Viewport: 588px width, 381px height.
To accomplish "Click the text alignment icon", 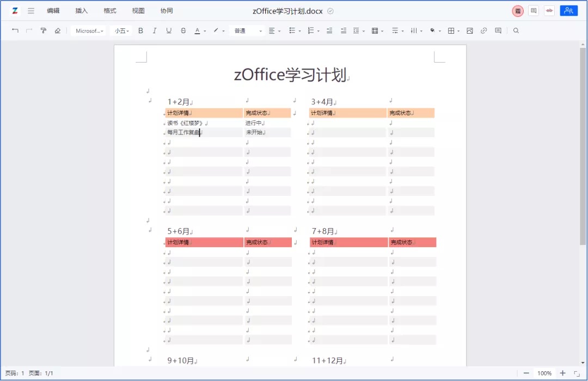I will [272, 30].
